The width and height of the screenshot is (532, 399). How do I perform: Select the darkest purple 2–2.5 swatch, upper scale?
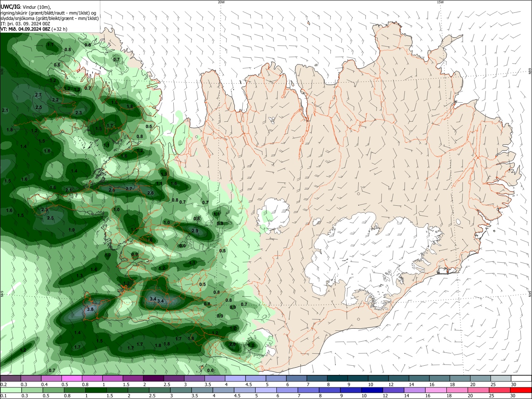click(x=153, y=379)
